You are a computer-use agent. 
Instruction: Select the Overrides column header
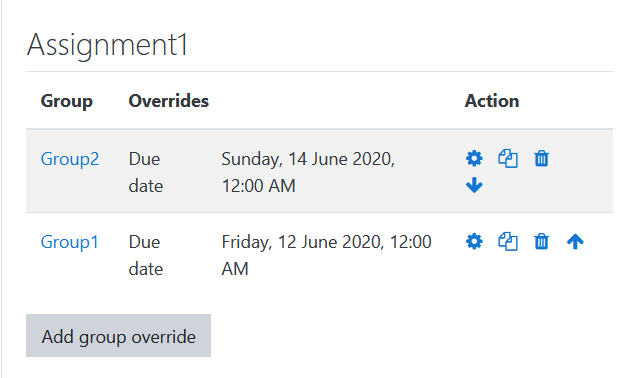pos(169,101)
